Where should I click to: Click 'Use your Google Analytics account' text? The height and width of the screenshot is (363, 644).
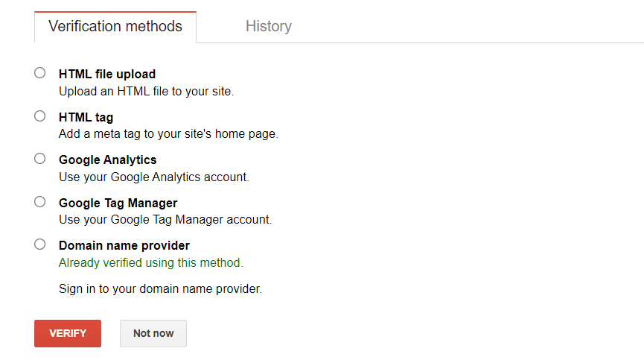coord(153,177)
